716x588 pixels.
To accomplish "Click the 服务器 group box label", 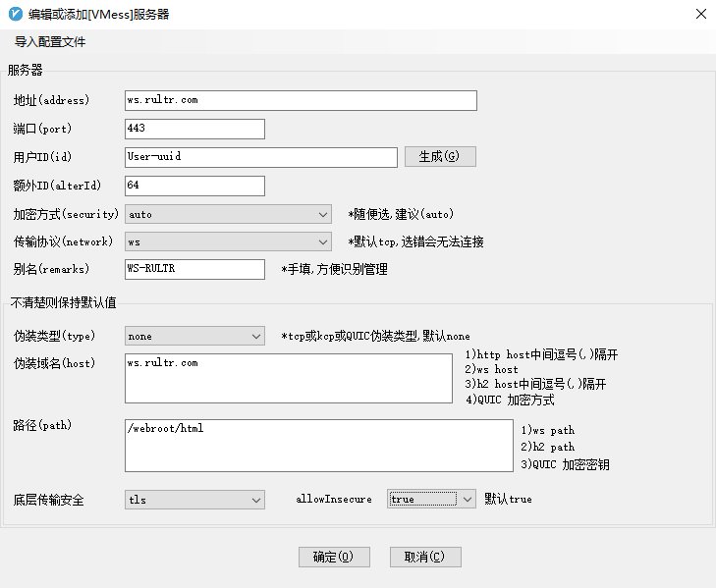I will click(26, 69).
